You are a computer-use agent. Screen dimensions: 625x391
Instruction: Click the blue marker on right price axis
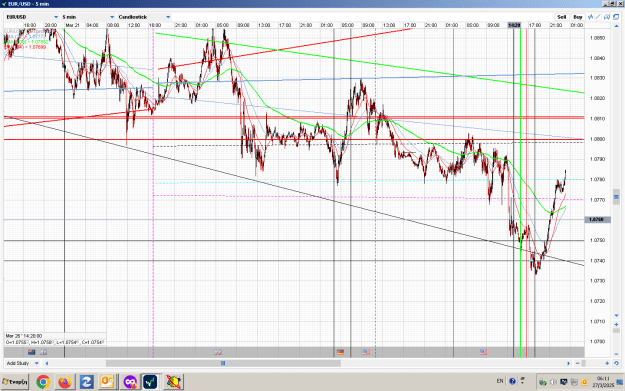coord(616,196)
